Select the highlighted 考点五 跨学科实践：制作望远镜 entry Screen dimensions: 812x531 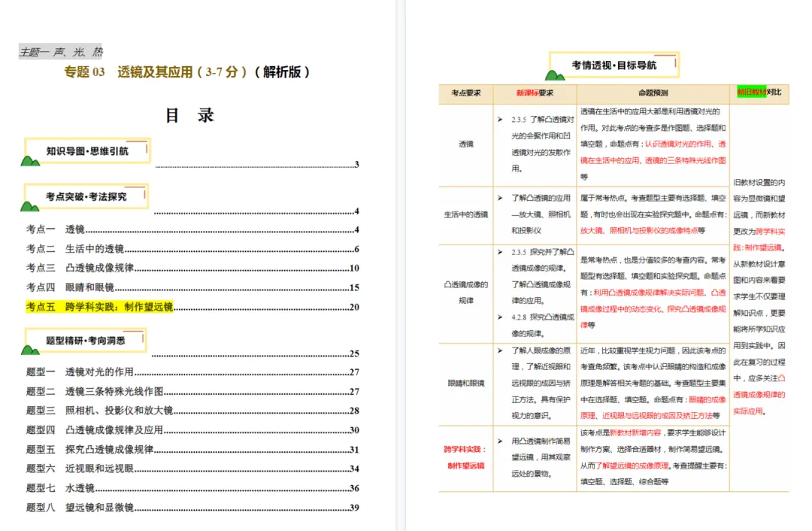point(102,307)
